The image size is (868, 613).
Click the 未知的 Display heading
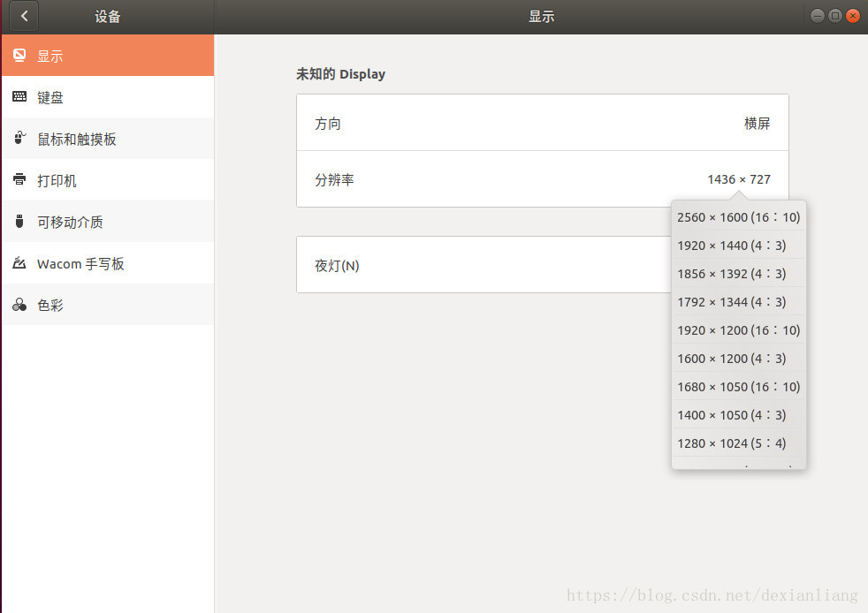[x=340, y=73]
